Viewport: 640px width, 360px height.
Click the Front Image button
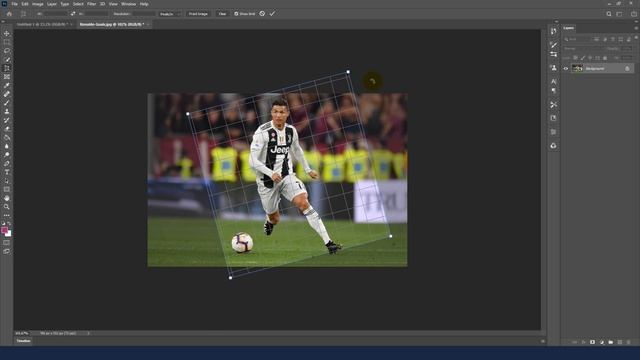point(198,14)
